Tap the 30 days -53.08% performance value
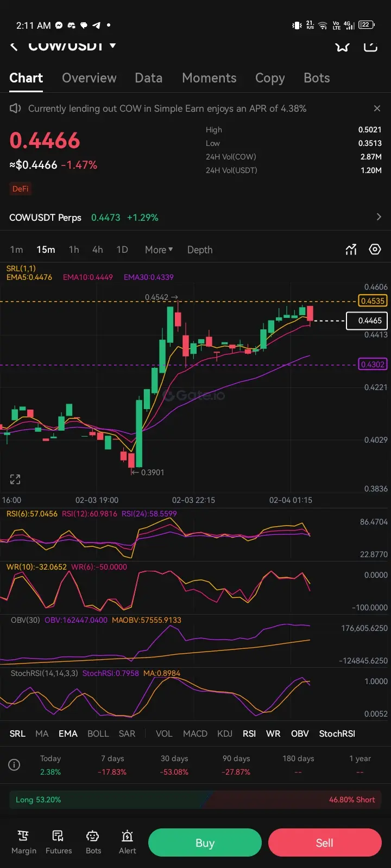391x868 pixels. pyautogui.click(x=174, y=772)
